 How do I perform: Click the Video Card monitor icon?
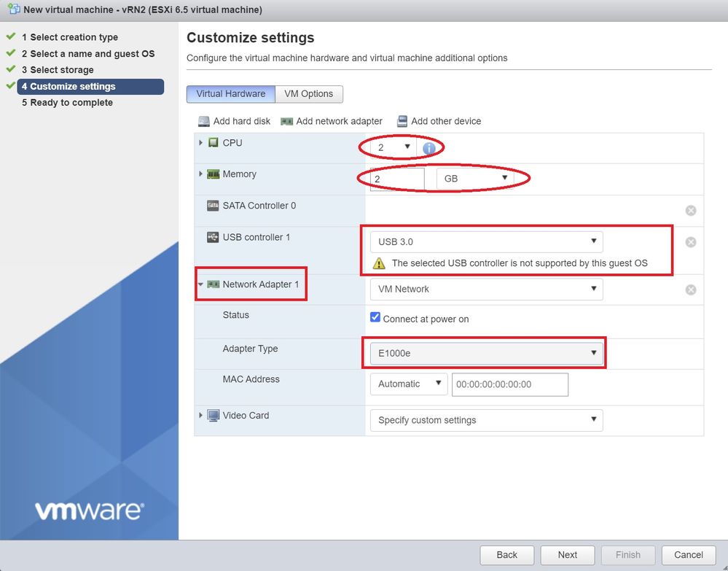coord(214,416)
